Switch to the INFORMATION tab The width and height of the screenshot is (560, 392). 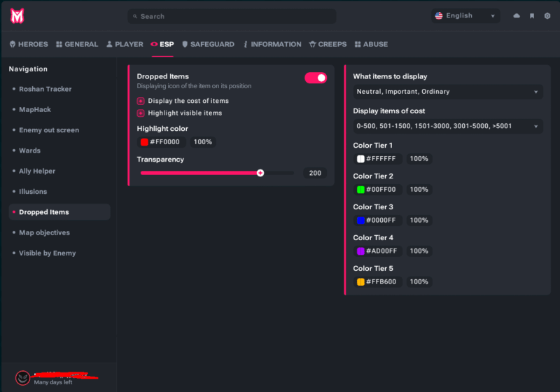[272, 44]
